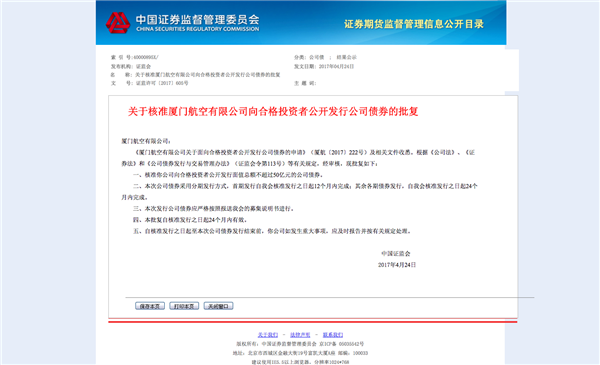Open the 关于我们 footer link
600x365 pixels.
[268, 335]
